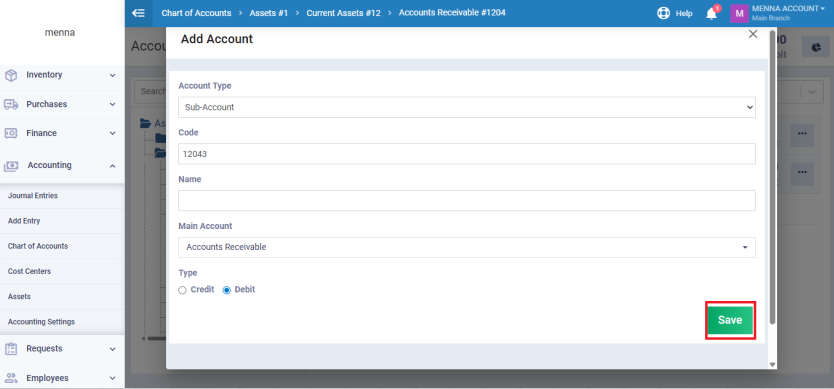Open the Account Type Sub-Account dropdown

[x=466, y=107]
